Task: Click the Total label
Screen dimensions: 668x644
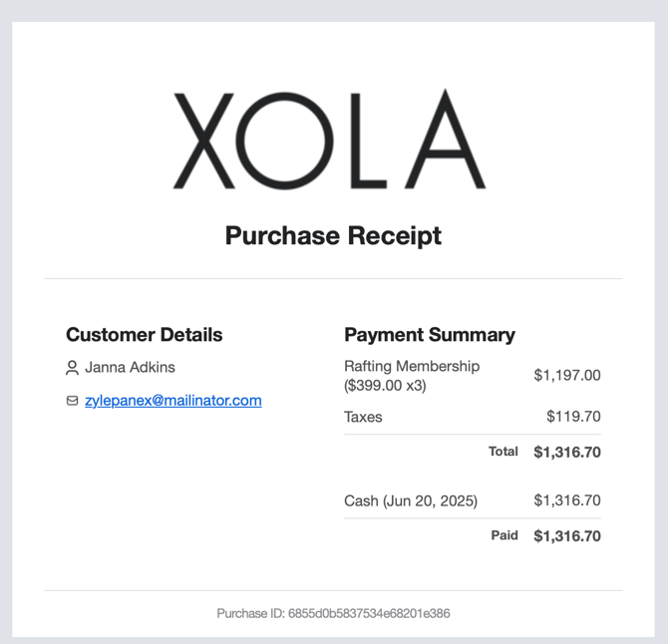Action: click(503, 451)
